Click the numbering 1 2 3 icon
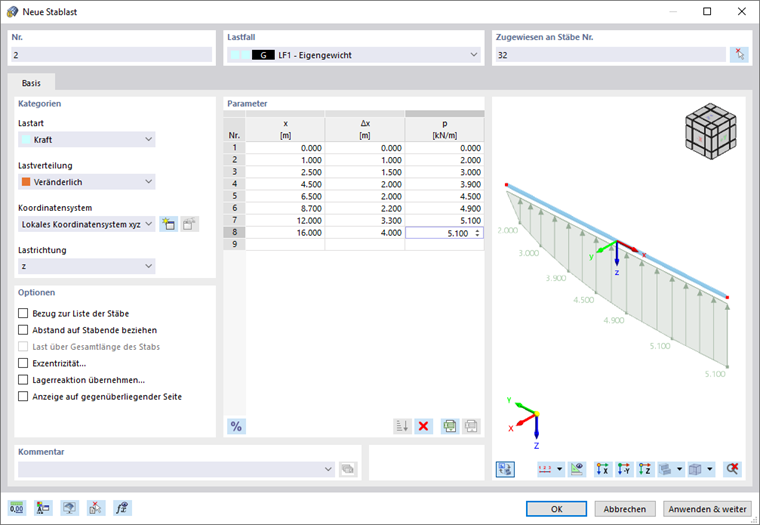The height and width of the screenshot is (525, 760). [x=546, y=469]
